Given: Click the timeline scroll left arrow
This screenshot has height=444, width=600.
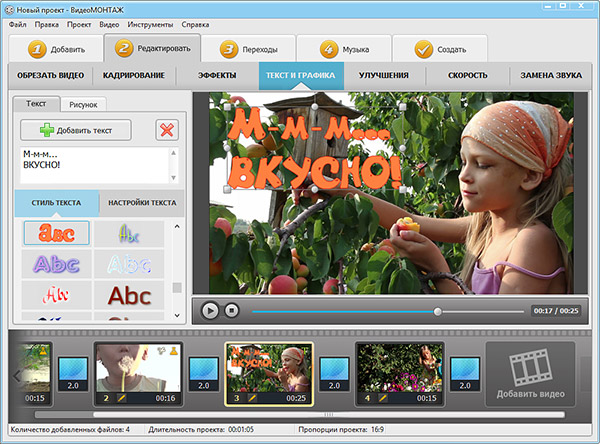Looking at the screenshot, I should click(16, 376).
